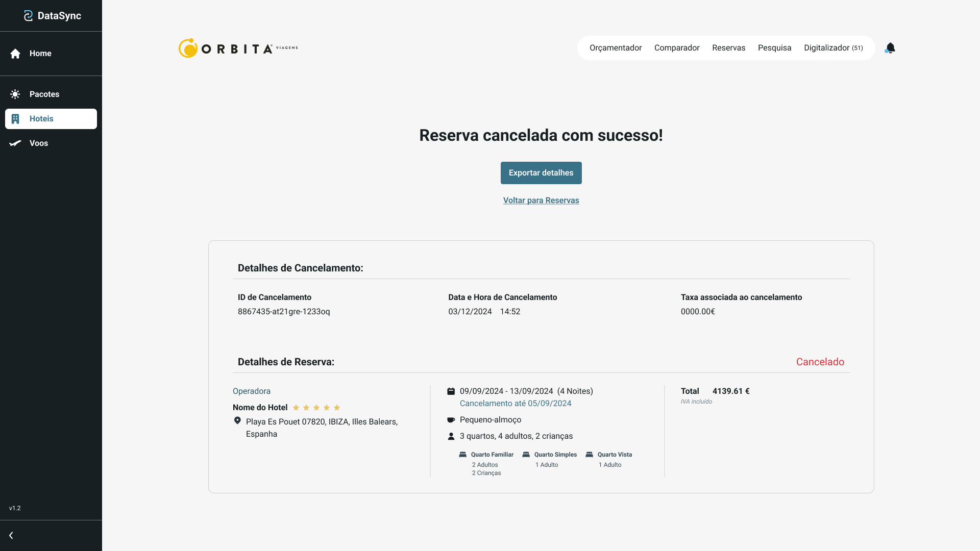
Task: Click the Operadora link
Action: 251,391
